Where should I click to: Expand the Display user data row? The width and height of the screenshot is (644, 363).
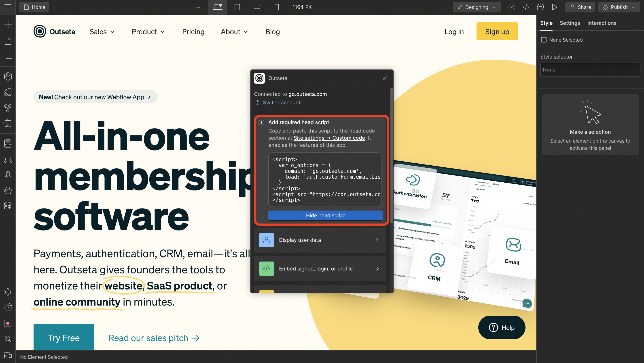320,240
